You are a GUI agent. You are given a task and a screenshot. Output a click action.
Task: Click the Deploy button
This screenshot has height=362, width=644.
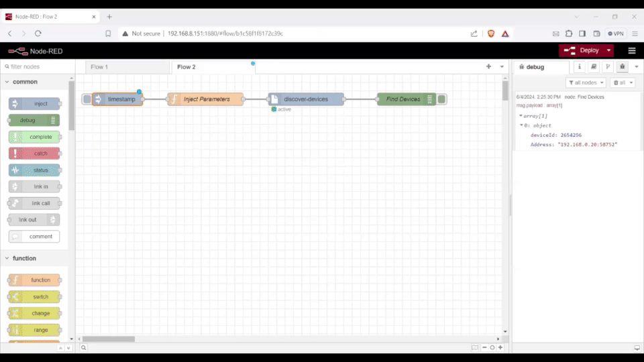tap(582, 50)
